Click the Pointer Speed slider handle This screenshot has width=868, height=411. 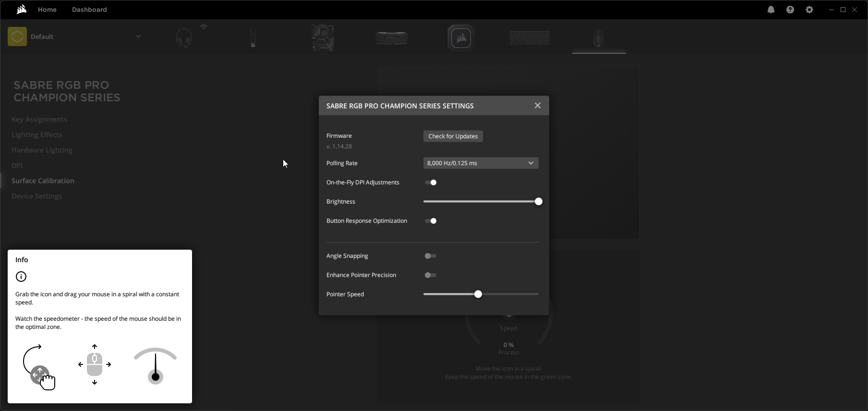[478, 294]
